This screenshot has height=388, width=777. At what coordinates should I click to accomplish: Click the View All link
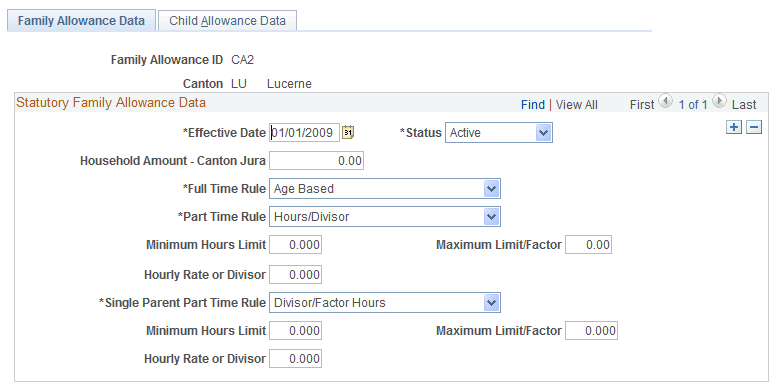tap(577, 105)
